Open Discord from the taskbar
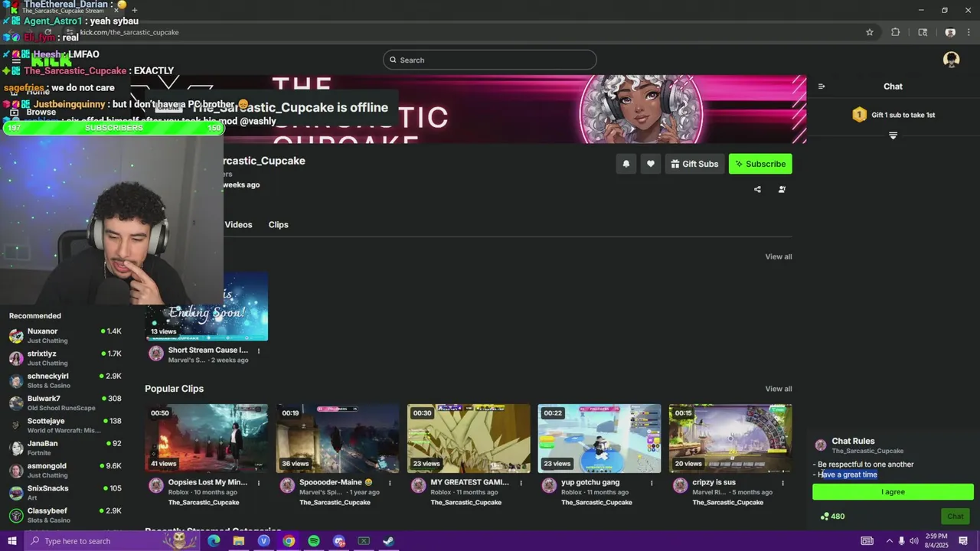This screenshot has width=980, height=551. click(339, 541)
